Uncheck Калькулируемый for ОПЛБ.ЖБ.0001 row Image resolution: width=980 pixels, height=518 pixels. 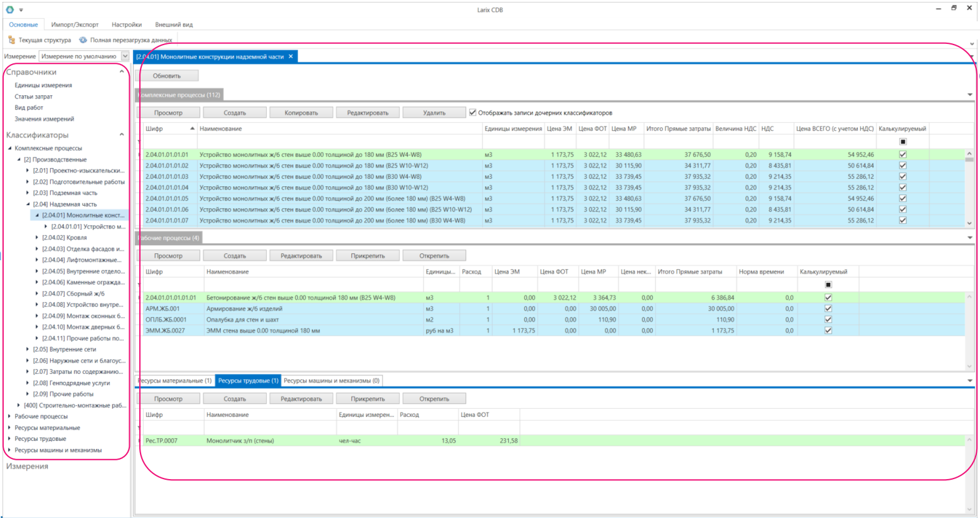[828, 320]
